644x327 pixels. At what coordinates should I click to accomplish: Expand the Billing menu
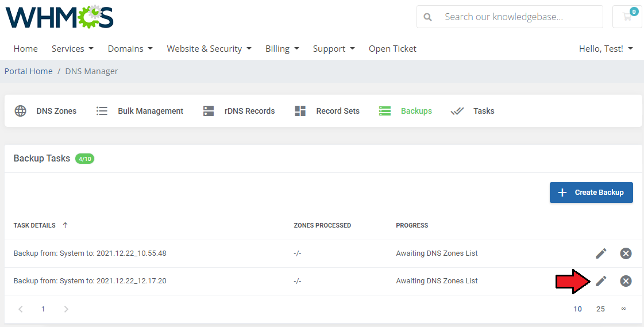click(282, 48)
